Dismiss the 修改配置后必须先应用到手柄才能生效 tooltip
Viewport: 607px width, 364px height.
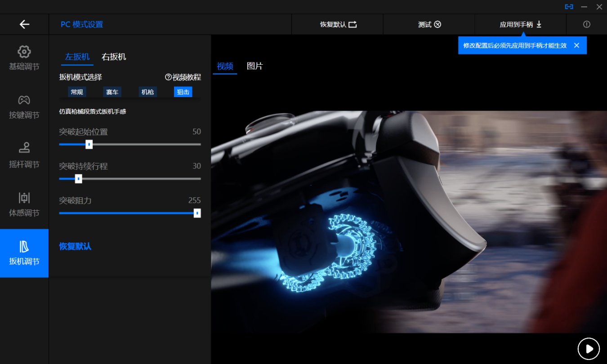click(576, 45)
